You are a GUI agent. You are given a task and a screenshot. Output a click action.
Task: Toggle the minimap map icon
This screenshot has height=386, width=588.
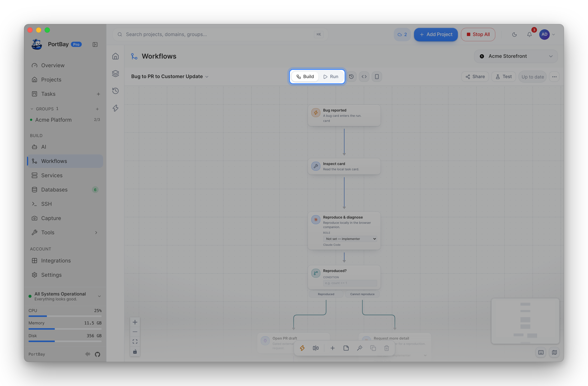[554, 352]
